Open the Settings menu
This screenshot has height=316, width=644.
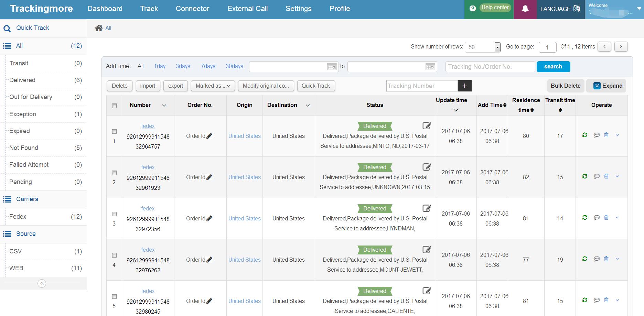(x=298, y=9)
